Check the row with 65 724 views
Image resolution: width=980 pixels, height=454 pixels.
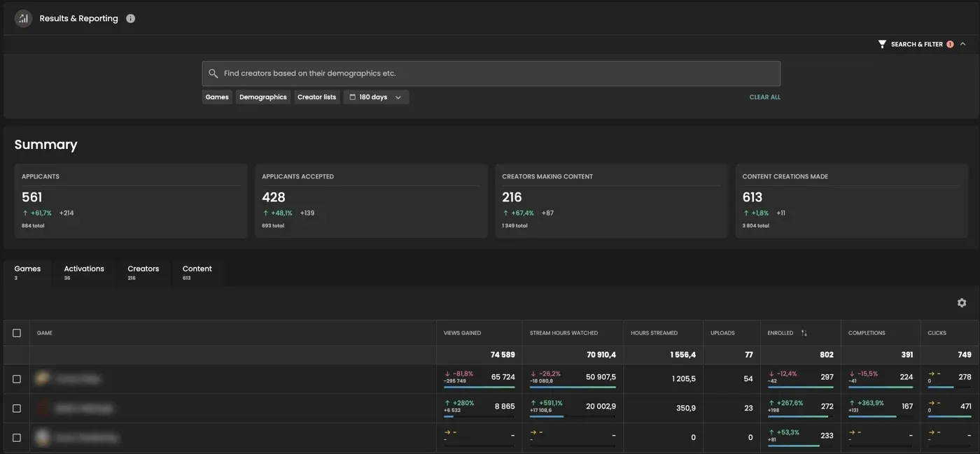[17, 379]
